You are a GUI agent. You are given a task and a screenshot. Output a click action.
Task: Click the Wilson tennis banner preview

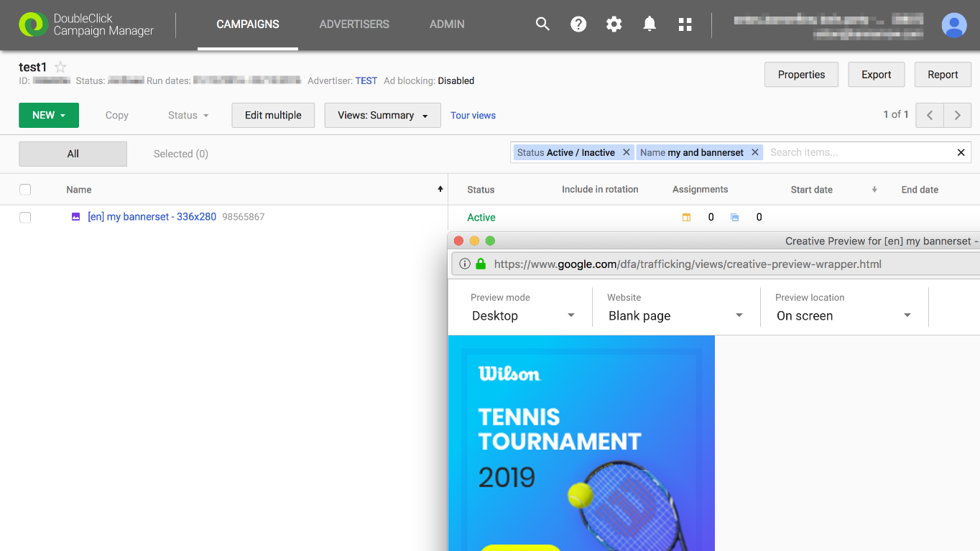click(x=581, y=443)
